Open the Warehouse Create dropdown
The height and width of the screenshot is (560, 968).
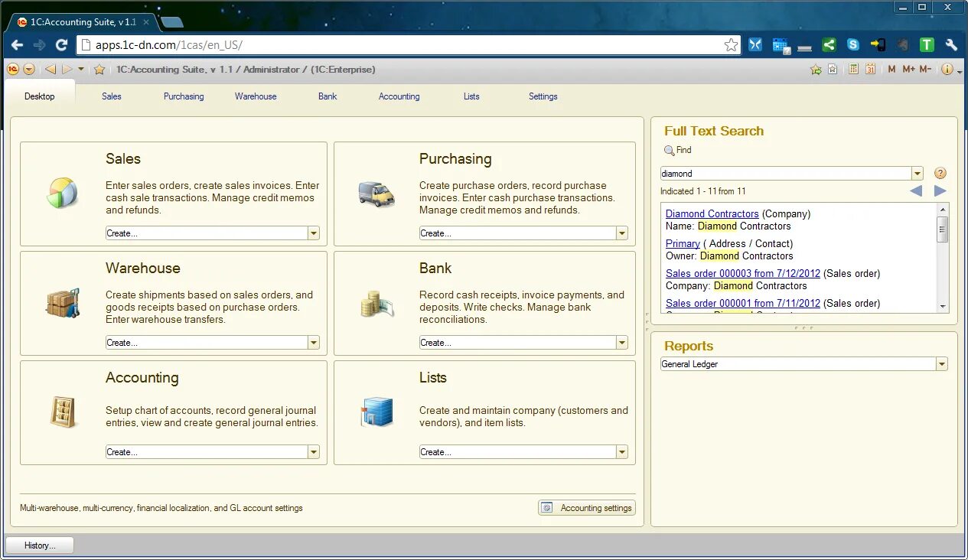(x=314, y=343)
